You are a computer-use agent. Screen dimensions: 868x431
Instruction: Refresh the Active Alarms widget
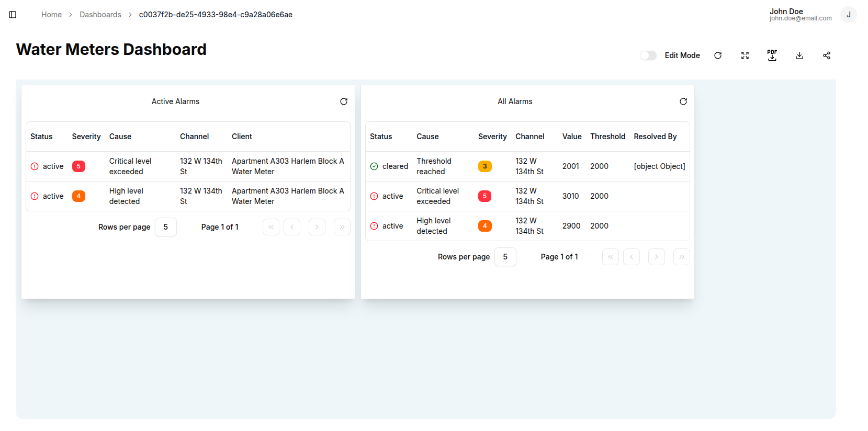[344, 101]
